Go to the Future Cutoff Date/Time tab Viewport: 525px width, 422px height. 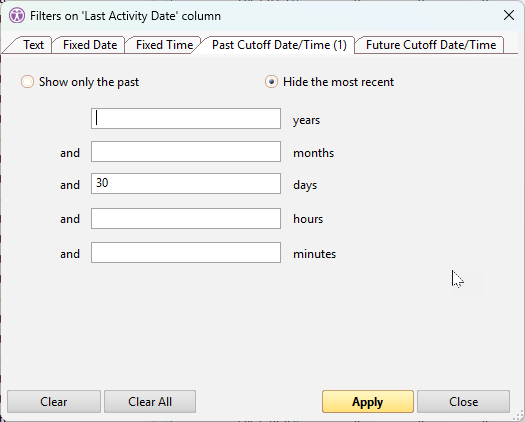coord(431,45)
